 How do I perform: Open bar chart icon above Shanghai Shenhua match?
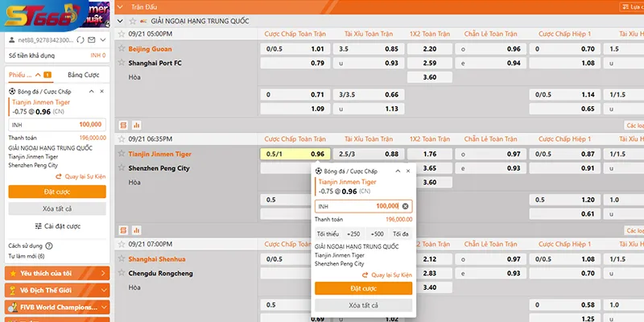[135, 229]
